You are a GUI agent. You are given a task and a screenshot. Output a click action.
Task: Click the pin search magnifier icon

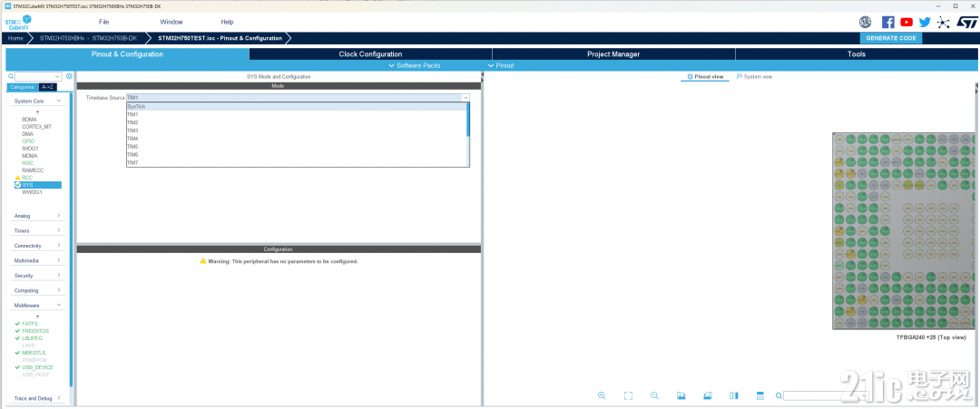[x=779, y=396]
